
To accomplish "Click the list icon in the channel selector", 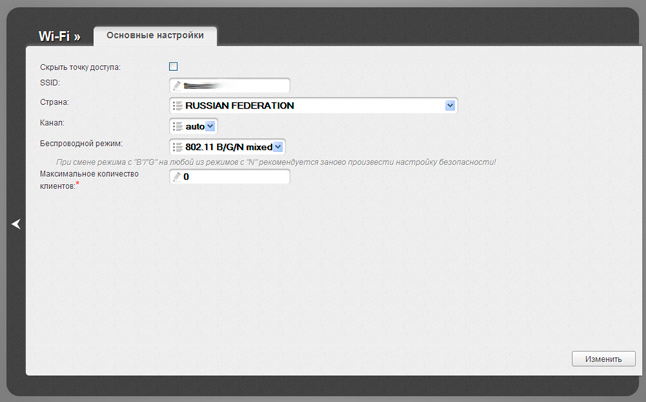I will (178, 126).
